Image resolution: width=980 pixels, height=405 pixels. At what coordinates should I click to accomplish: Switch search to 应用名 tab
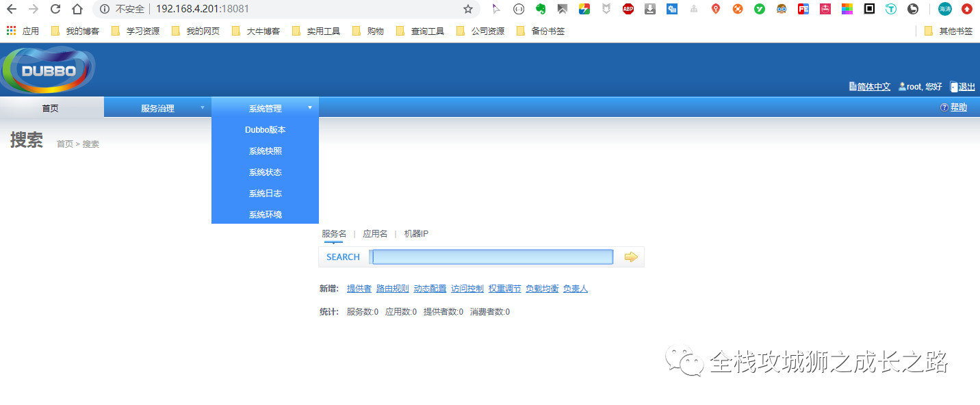(x=375, y=234)
